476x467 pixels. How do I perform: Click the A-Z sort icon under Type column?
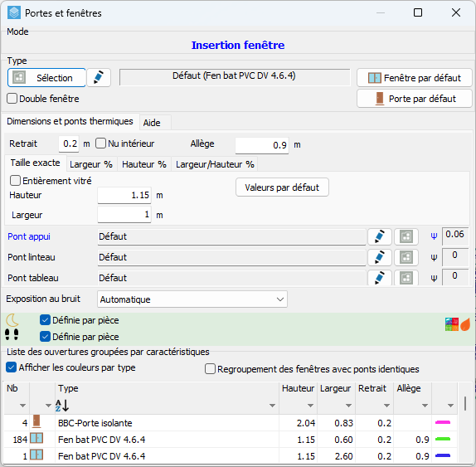[62, 406]
